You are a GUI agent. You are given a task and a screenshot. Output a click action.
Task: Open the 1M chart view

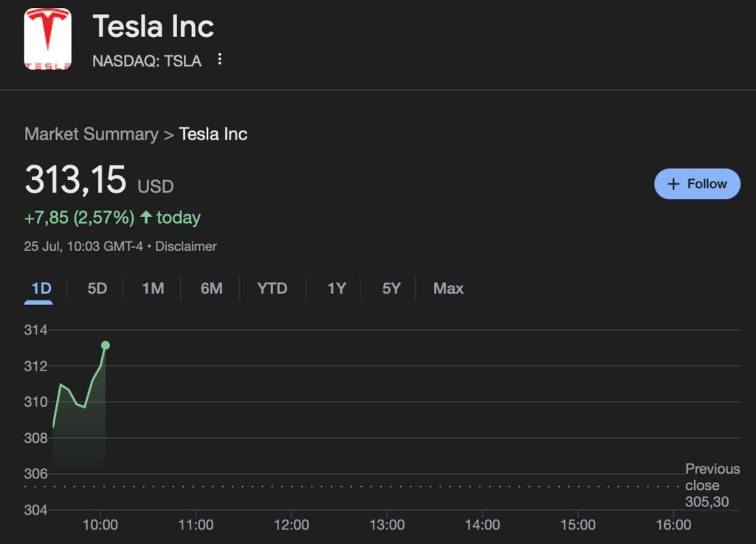click(153, 289)
